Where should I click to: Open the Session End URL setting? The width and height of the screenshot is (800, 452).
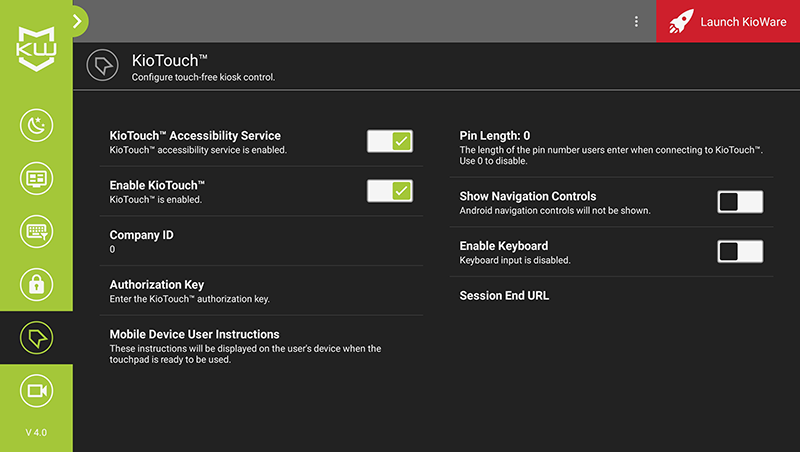(x=611, y=296)
